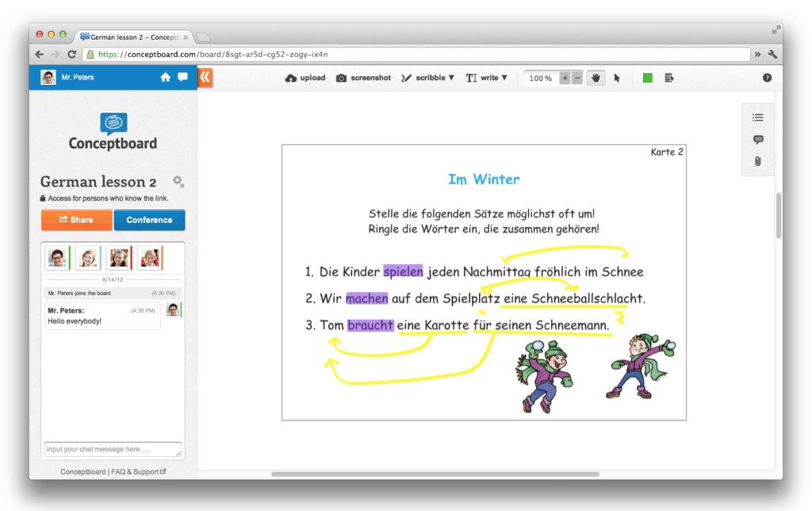Zoom out with the minus button

[577, 79]
